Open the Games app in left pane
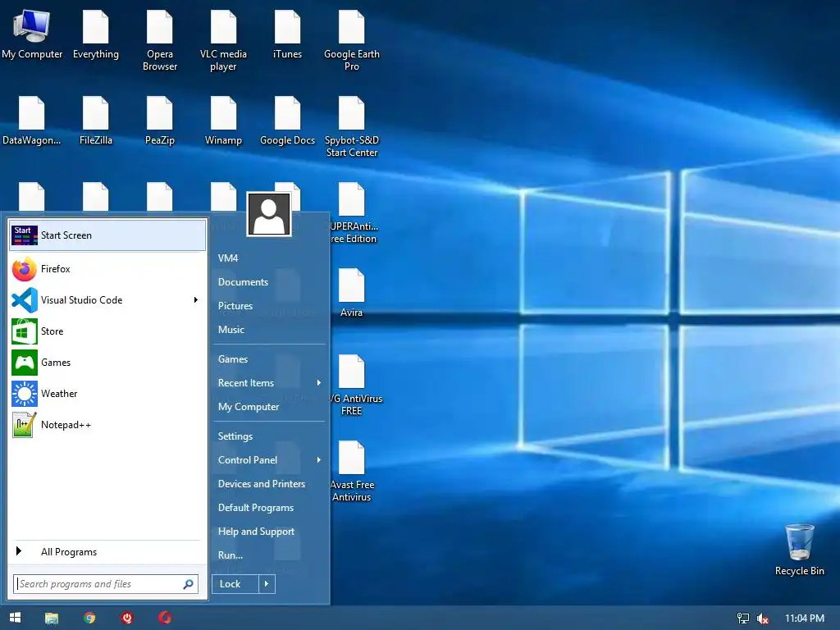840x630 pixels. 107,362
